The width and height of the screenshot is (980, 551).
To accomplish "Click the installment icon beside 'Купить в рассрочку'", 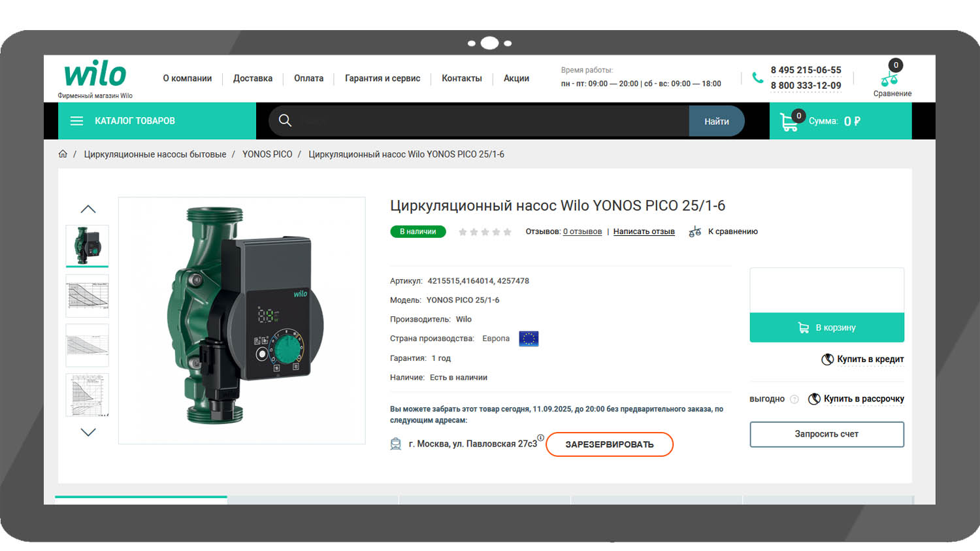I will pos(814,399).
